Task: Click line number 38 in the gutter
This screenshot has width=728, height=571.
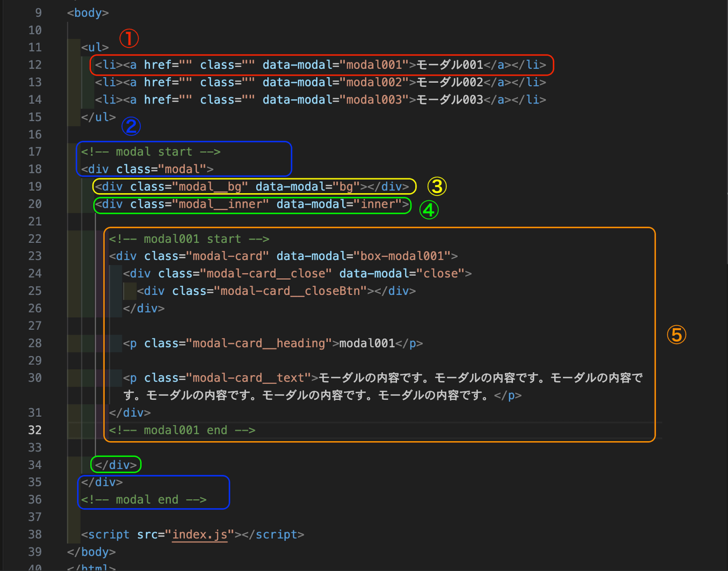Action: (x=35, y=535)
